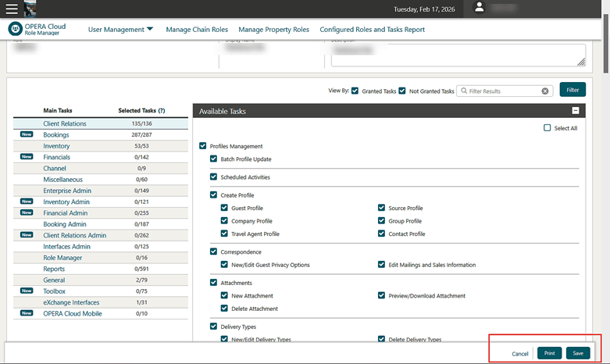Click the New badge beside Bookings
This screenshot has width=610, height=364.
click(27, 134)
